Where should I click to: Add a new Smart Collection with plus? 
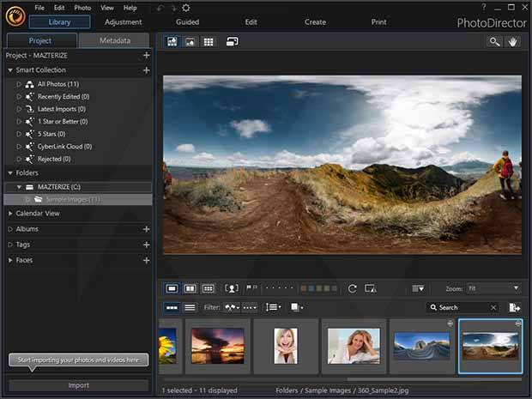(x=146, y=70)
